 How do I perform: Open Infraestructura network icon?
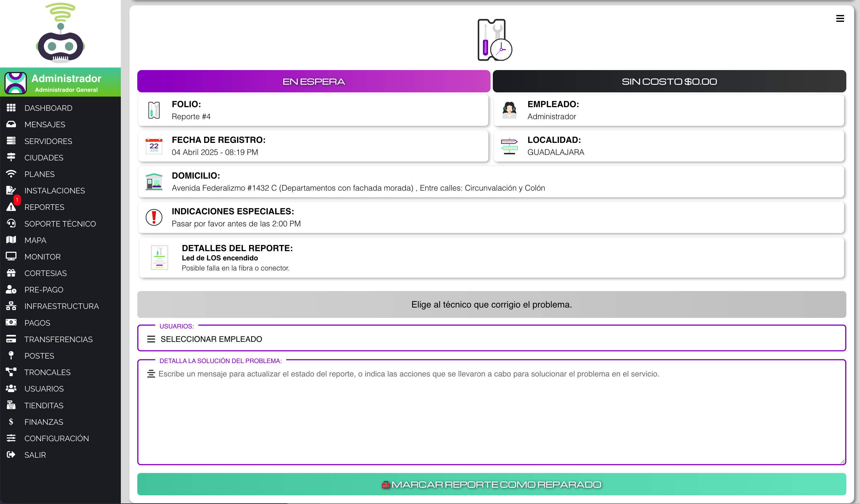(x=11, y=306)
